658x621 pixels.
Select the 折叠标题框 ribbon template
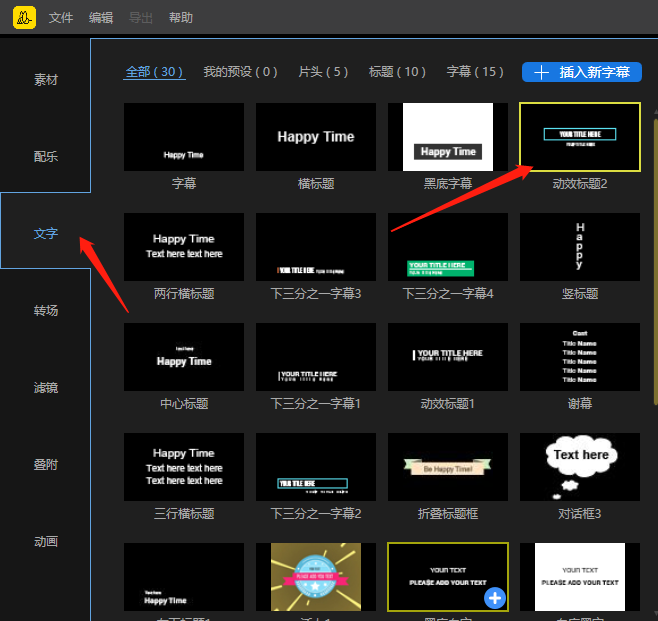[448, 467]
